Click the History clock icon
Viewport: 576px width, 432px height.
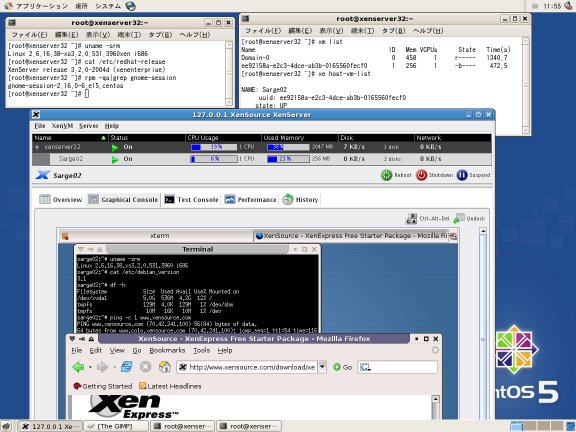288,199
